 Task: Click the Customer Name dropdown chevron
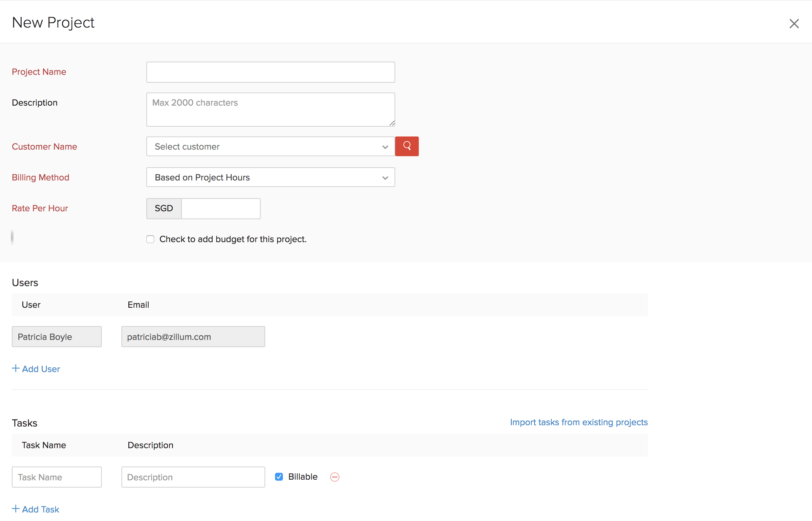click(385, 147)
